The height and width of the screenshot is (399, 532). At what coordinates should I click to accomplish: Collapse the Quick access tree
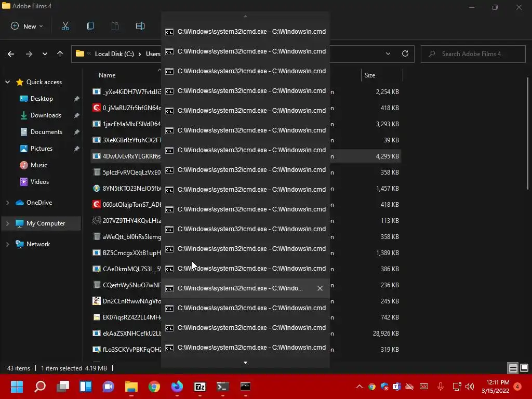pos(7,82)
